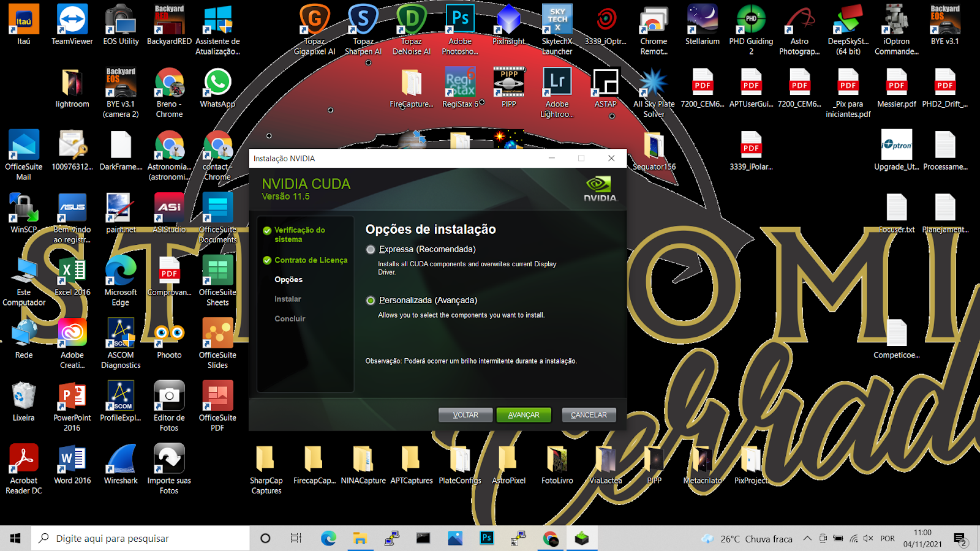Open the Wireshark desktop icon
980x551 pixels.
[121, 464]
